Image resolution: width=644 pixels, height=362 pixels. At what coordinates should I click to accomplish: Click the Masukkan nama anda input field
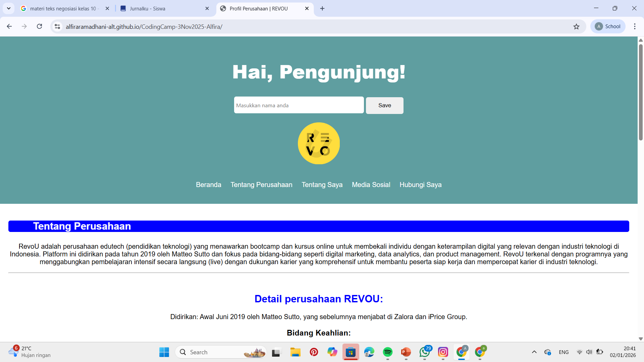coord(299,105)
